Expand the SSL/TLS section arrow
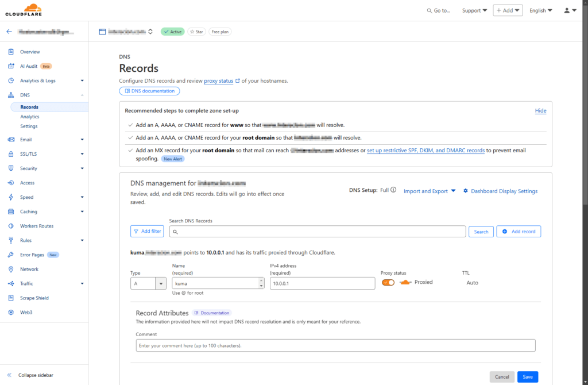Viewport: 588px width, 385px height. (82, 154)
